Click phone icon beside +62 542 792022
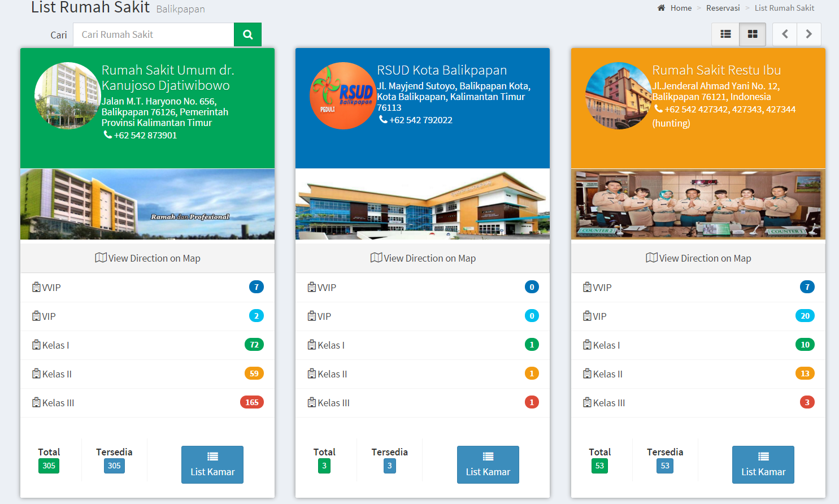This screenshot has width=839, height=504. pos(383,120)
